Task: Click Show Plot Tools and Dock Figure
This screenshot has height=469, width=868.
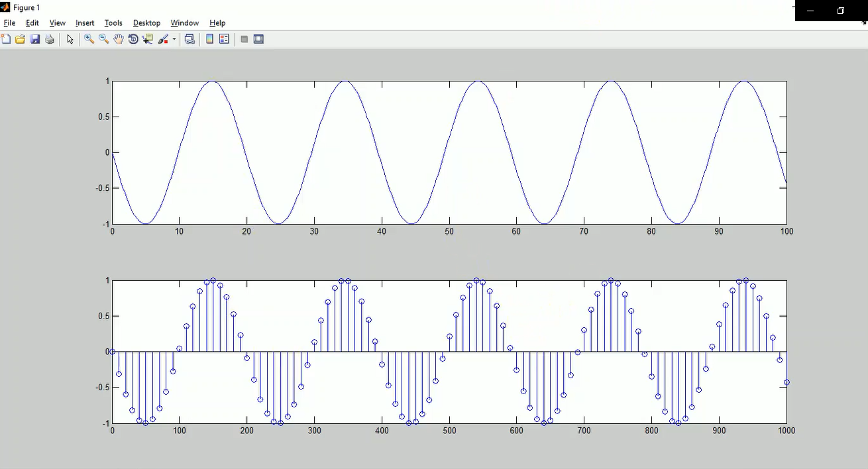Action: (x=259, y=39)
